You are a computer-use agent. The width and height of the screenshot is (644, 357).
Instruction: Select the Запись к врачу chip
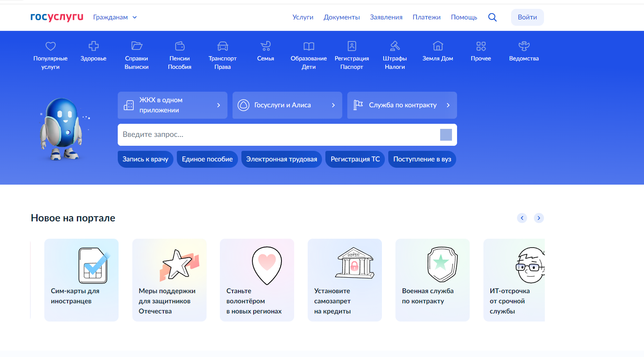tap(146, 159)
